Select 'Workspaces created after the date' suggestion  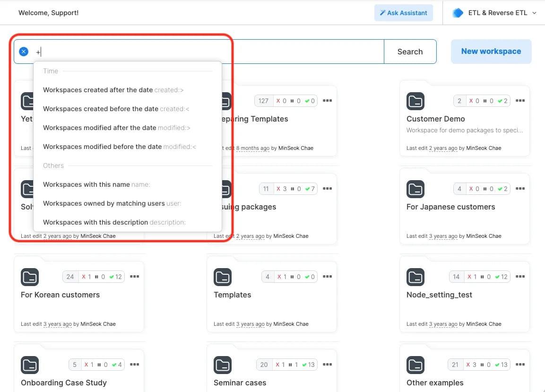[x=128, y=90]
